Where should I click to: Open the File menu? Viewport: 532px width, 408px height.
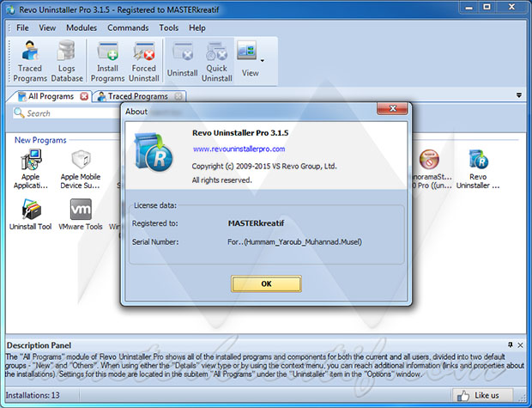pos(22,27)
